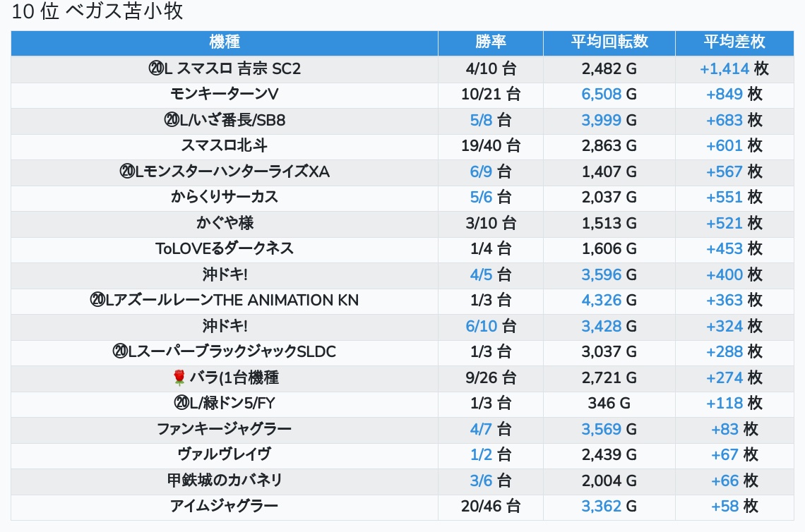
Task: Click the 機種 column header
Action: [225, 42]
